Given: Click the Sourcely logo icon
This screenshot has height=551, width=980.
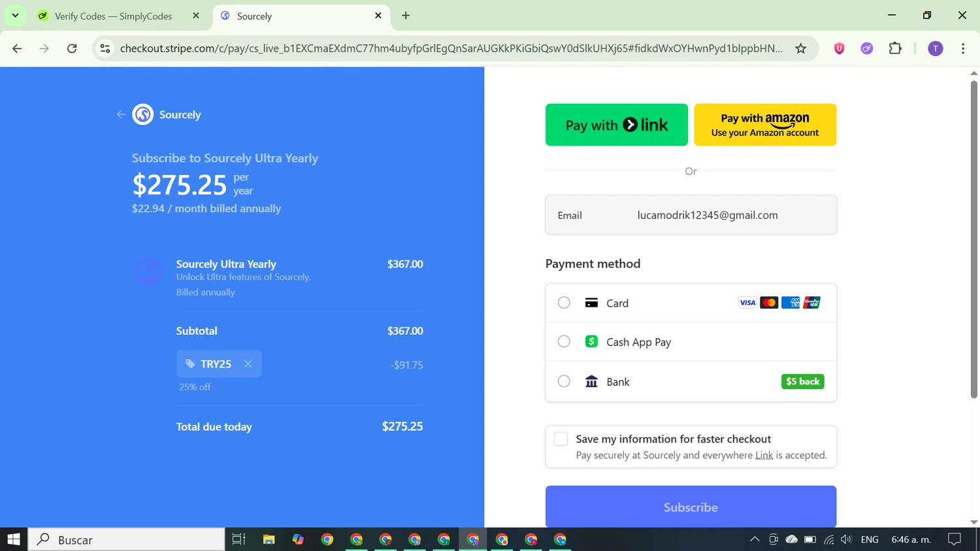Looking at the screenshot, I should [143, 114].
